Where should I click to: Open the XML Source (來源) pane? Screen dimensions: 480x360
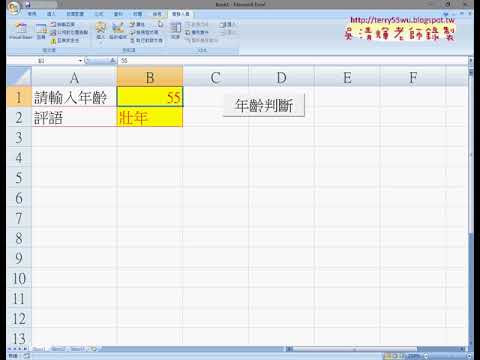176,31
